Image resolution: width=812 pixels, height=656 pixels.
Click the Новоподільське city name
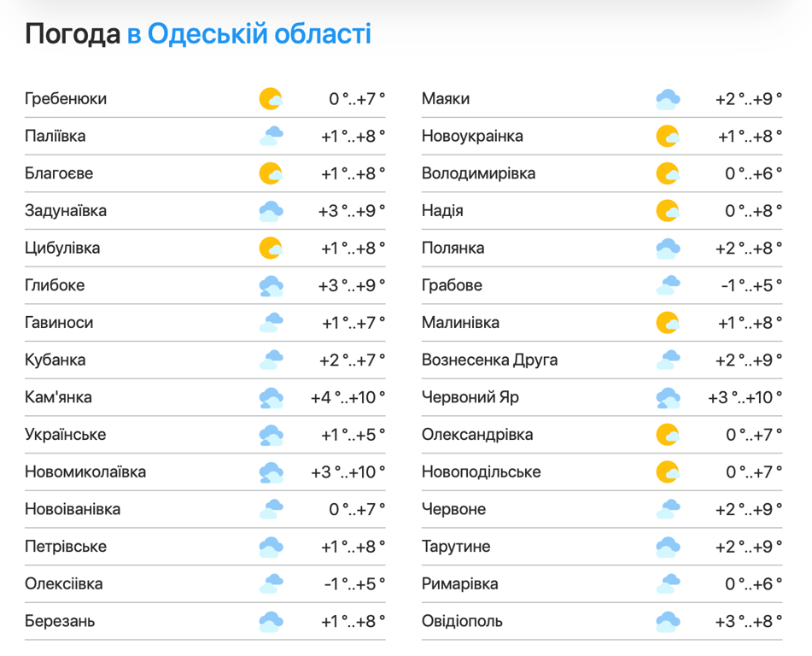click(x=481, y=472)
